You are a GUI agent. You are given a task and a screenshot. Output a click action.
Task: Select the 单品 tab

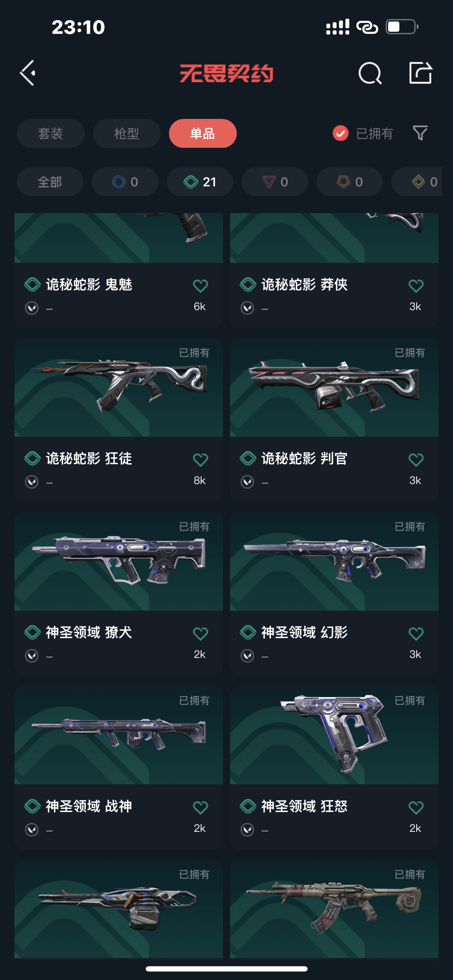coord(203,134)
